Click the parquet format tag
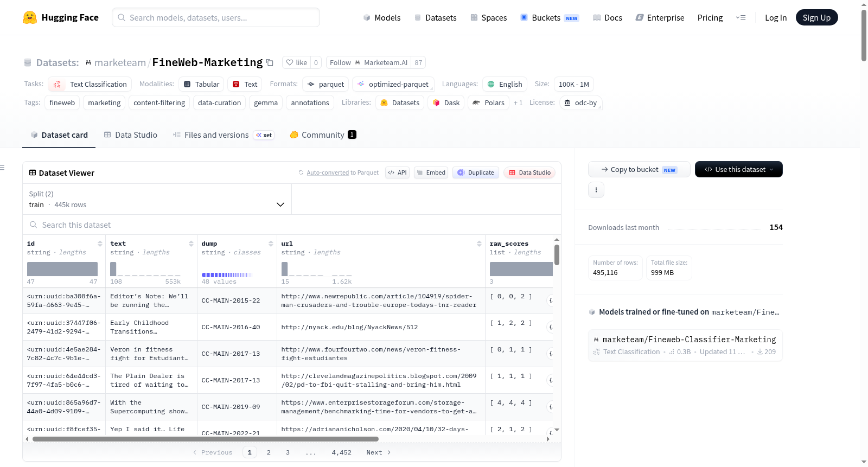 click(325, 84)
